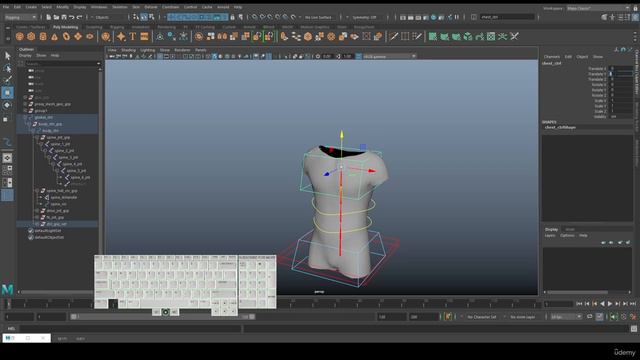640x360 pixels.
Task: Create a polygon disc from the shelf
Action: [x=89, y=37]
